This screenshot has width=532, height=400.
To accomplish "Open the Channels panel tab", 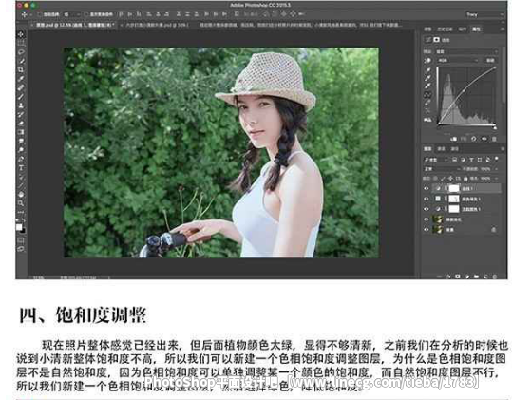I will coord(441,148).
